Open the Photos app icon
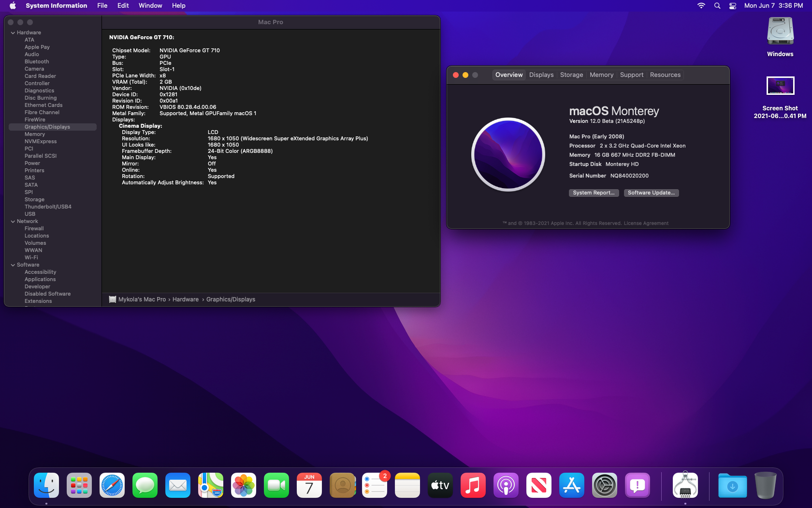The image size is (812, 508). (244, 485)
